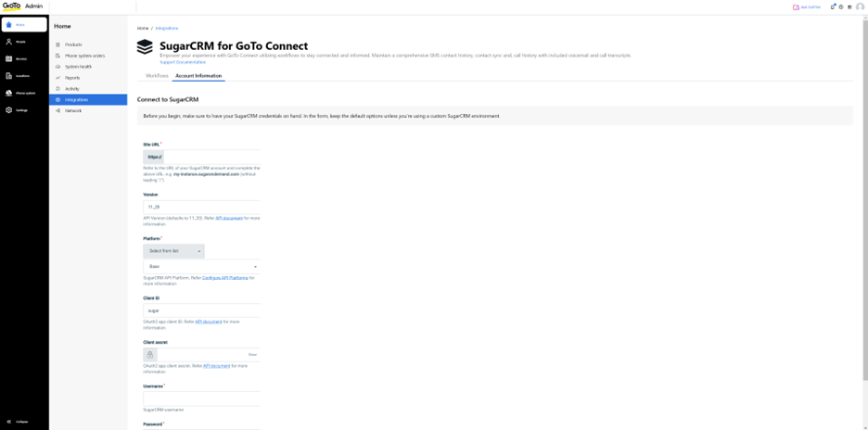Open the 'Select from list' Platform dropdown
Viewport: 868px width, 430px height.
pyautogui.click(x=174, y=251)
